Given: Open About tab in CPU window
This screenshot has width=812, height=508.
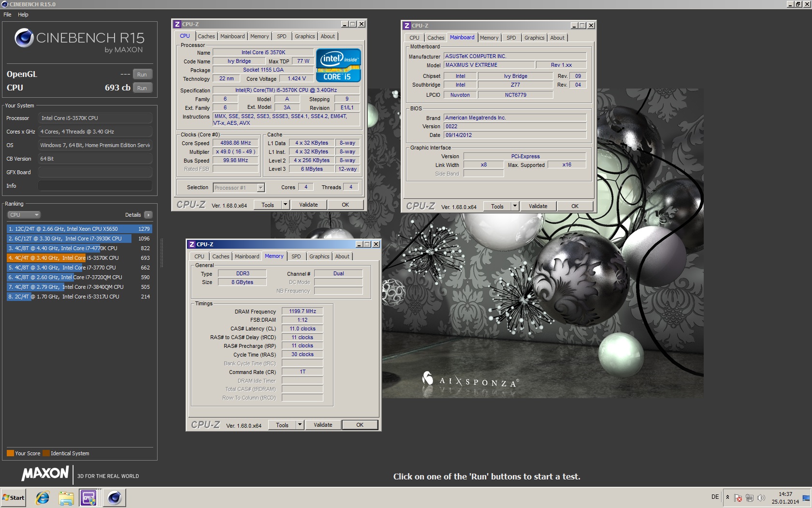Looking at the screenshot, I should pyautogui.click(x=328, y=36).
